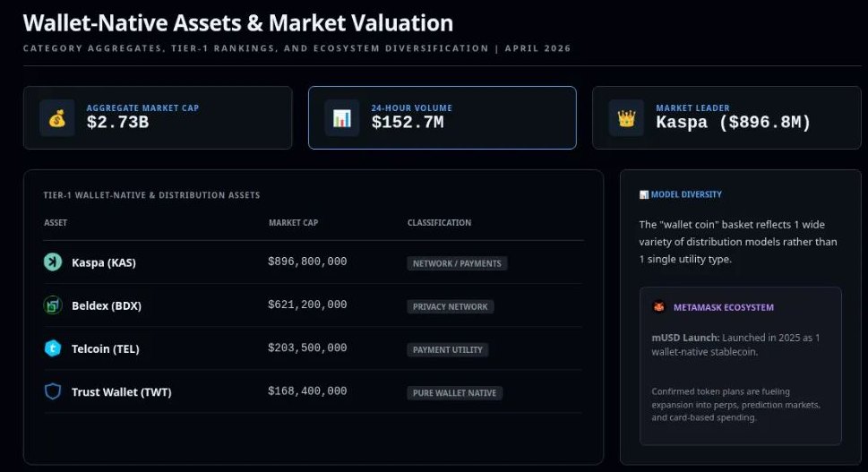The width and height of the screenshot is (868, 472).
Task: Select the Network / Payments classification tag
Action: [x=458, y=263]
